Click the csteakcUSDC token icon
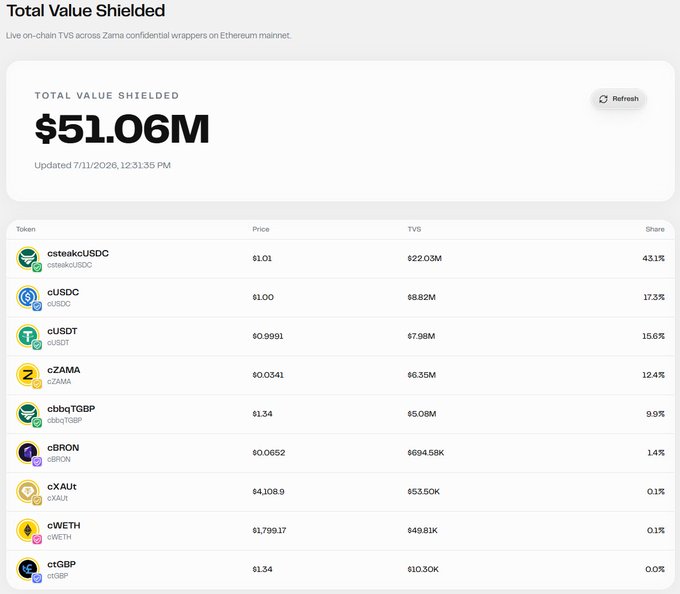The width and height of the screenshot is (680, 594). 29,259
